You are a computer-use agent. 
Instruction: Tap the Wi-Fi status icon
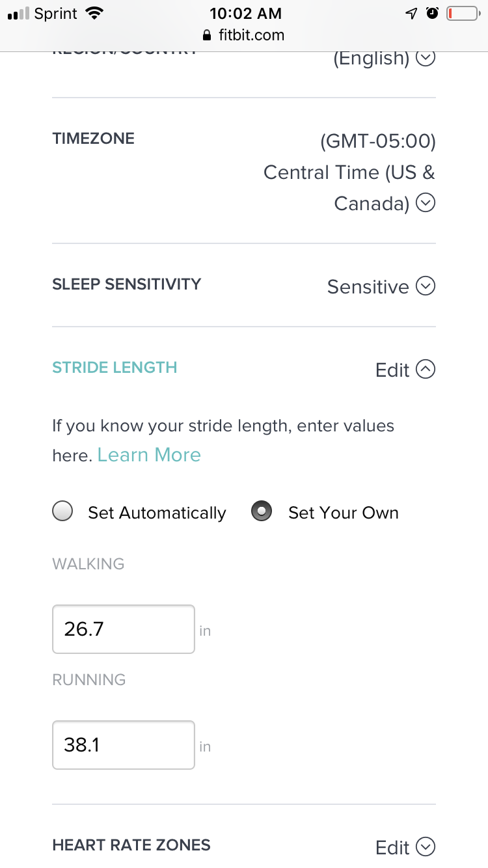pyautogui.click(x=95, y=13)
